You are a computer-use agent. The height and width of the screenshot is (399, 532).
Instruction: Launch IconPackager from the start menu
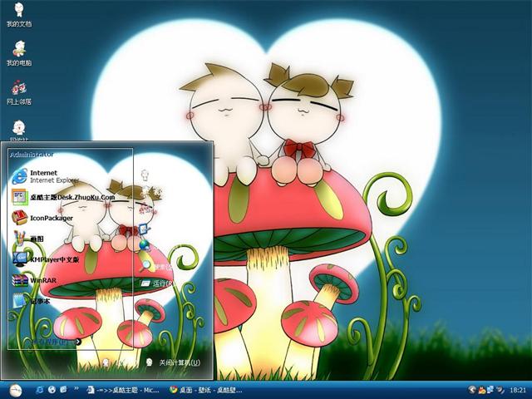42,218
